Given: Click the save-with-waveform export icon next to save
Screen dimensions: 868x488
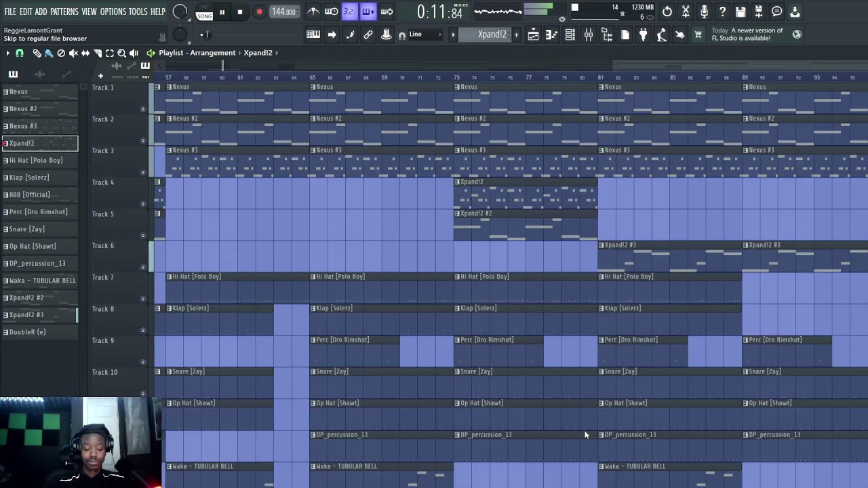Looking at the screenshot, I should coord(759,12).
